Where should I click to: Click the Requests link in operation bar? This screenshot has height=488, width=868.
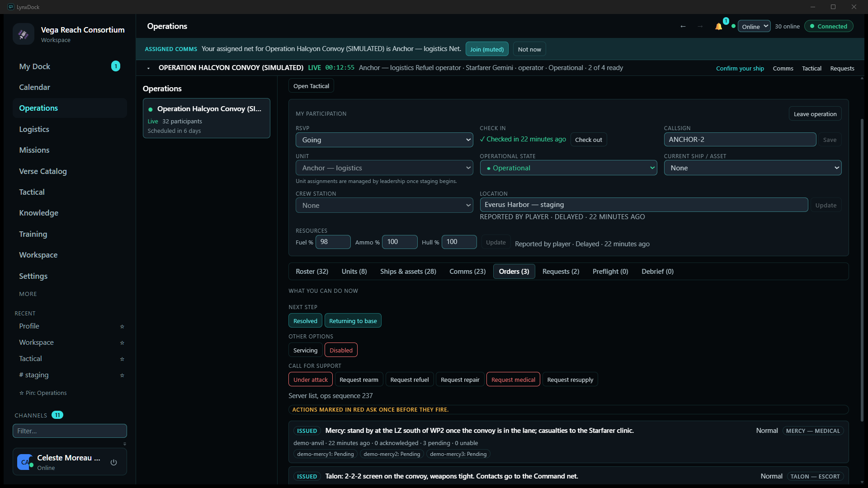[842, 68]
